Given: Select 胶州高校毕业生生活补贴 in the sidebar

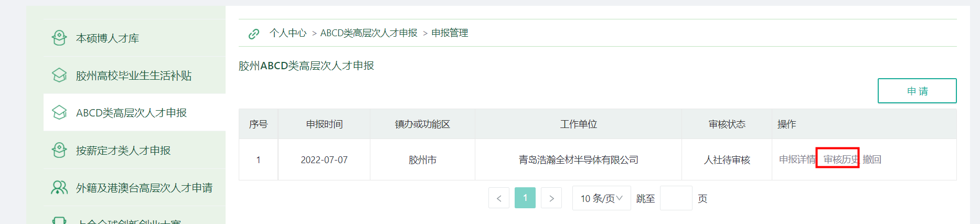Looking at the screenshot, I should (134, 76).
